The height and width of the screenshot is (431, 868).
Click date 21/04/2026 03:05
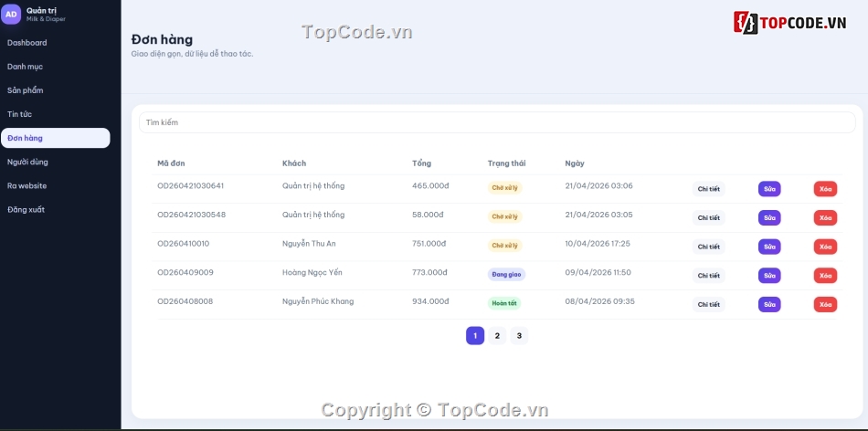coord(599,215)
